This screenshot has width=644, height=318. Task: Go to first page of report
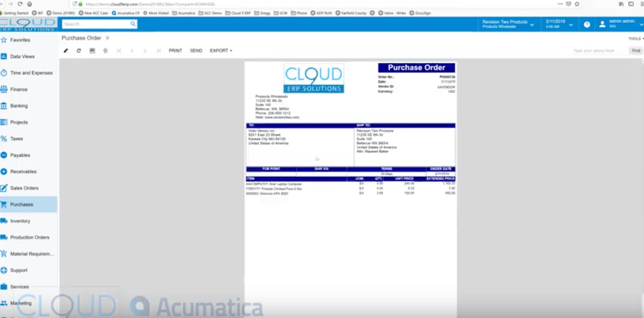coord(119,51)
